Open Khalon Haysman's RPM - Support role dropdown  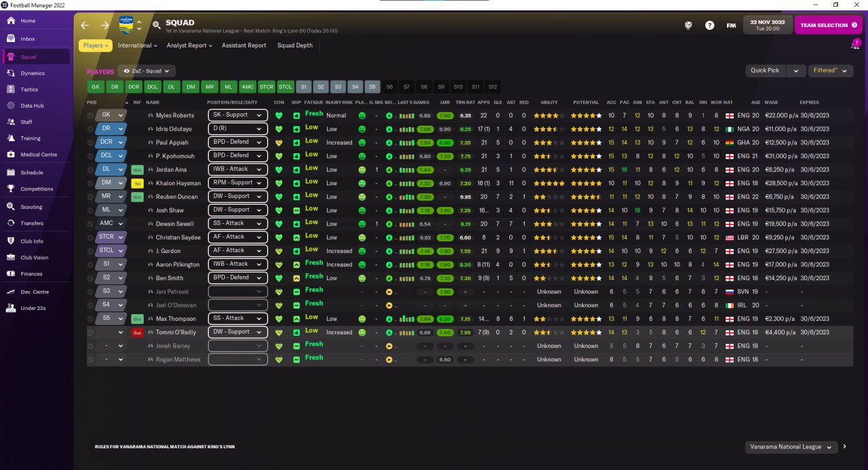[237, 183]
